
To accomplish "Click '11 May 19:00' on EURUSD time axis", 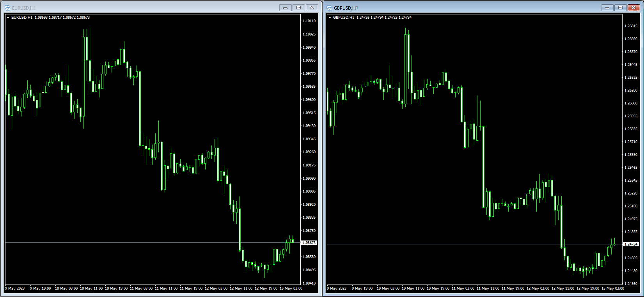I will coord(191,288).
